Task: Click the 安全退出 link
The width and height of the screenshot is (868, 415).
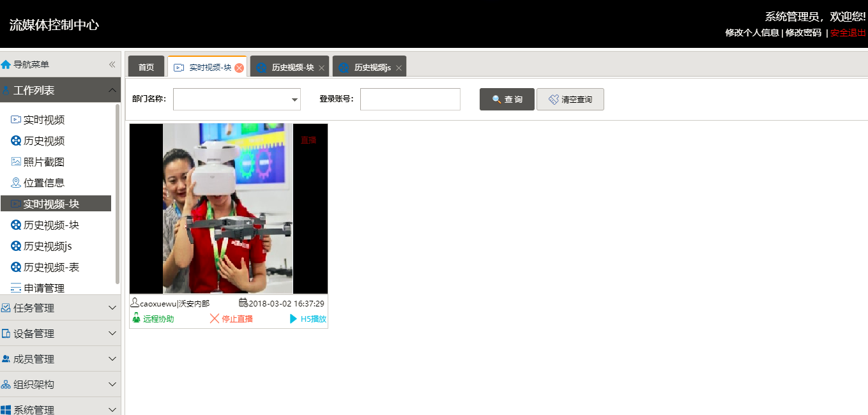Action: 848,33
